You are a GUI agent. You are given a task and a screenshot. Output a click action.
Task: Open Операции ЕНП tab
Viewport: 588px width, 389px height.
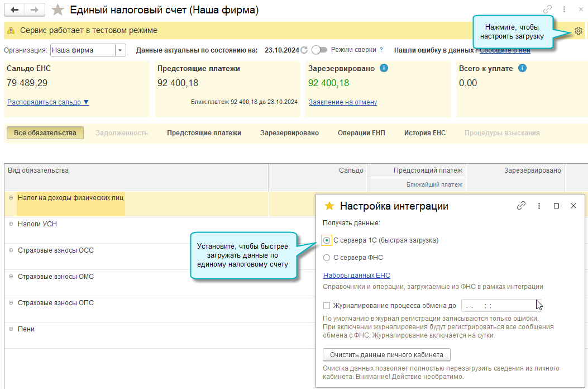coord(361,133)
